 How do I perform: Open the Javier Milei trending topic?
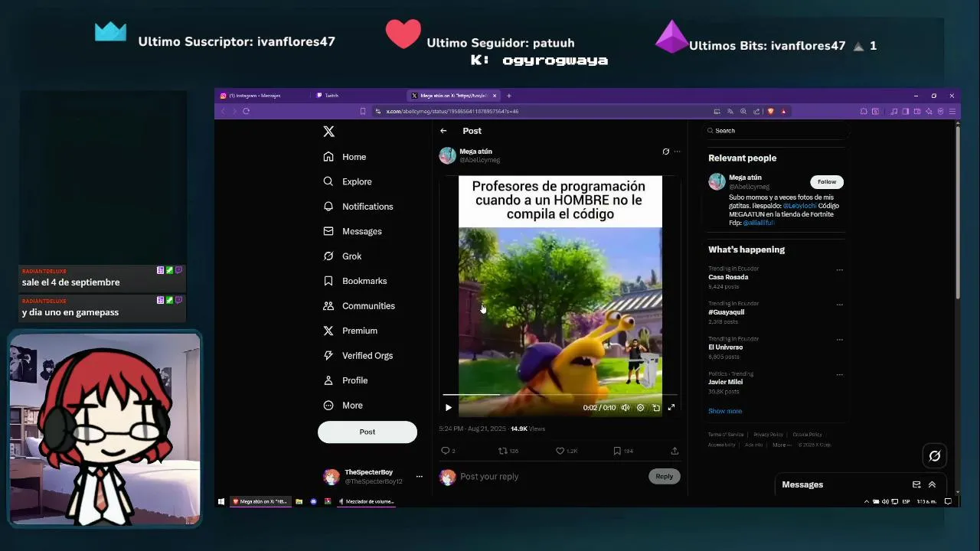point(725,382)
